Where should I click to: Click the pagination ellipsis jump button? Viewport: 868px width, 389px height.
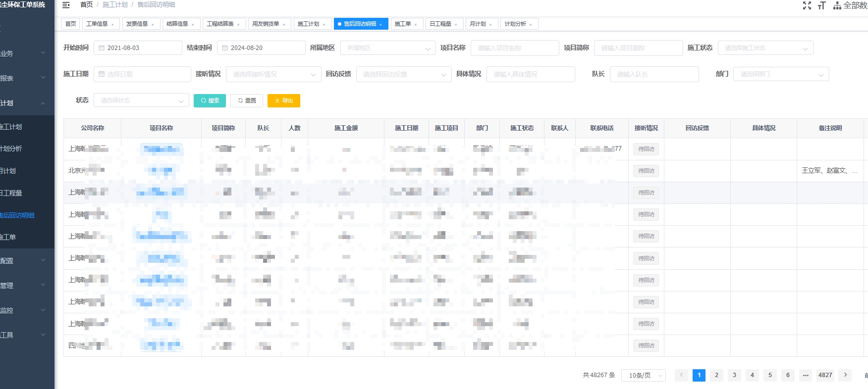tap(806, 375)
